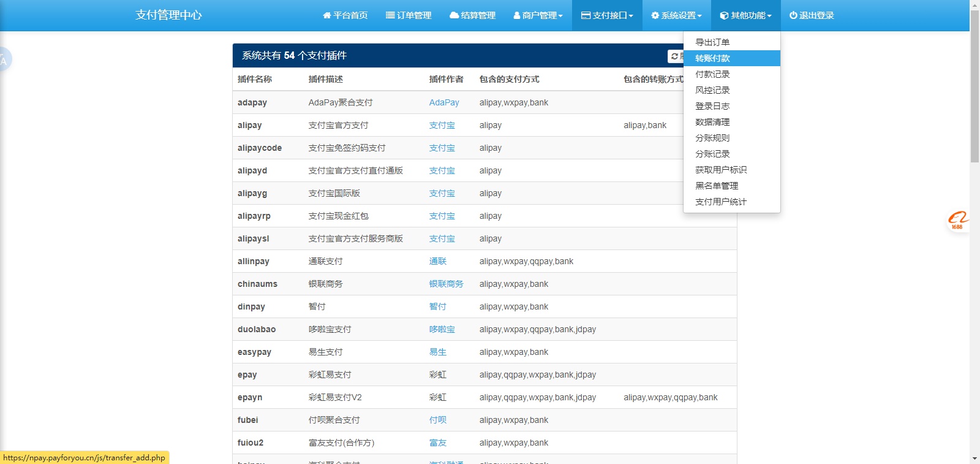
Task: Open 支付宝 author link in alipaycode row
Action: 442,148
